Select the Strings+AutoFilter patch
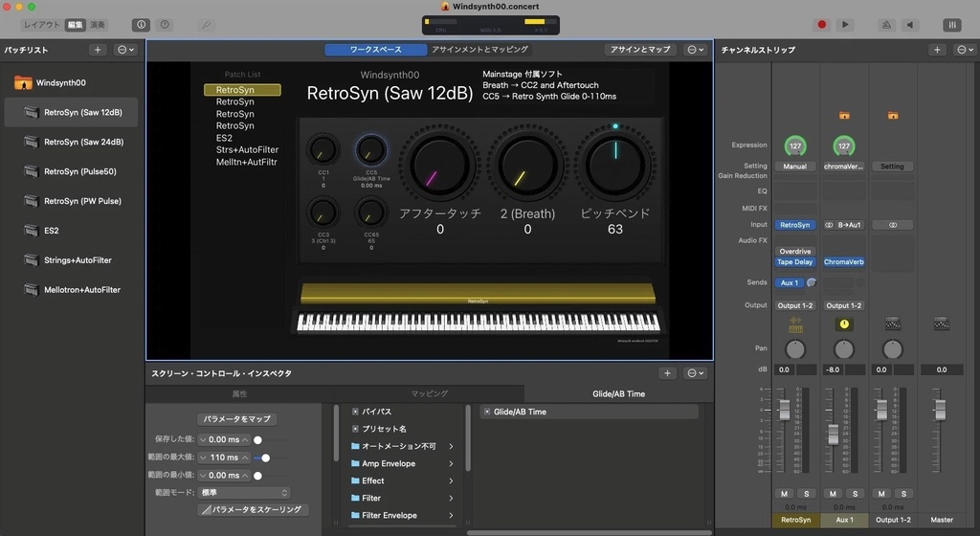 click(71, 260)
